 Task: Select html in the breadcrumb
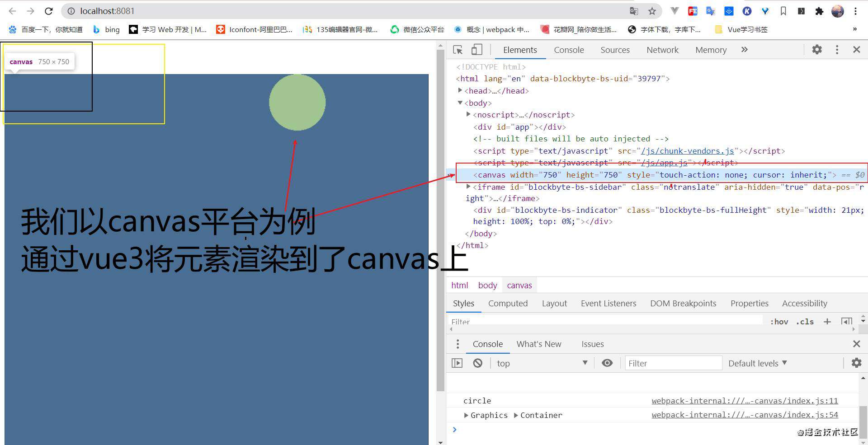(459, 285)
